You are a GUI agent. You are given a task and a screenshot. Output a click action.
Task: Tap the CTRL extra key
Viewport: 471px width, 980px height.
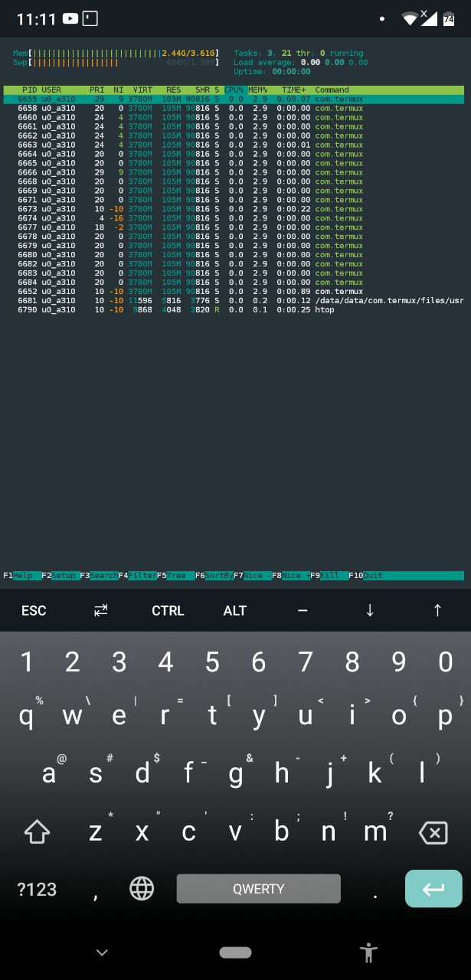pyautogui.click(x=168, y=610)
